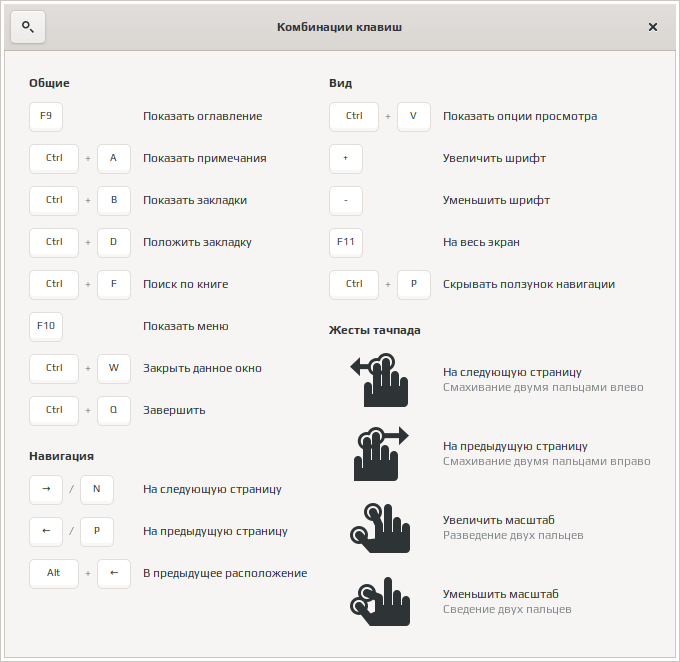The height and width of the screenshot is (662, 680).
Task: Click the right arrow key cap
Action: 46,489
